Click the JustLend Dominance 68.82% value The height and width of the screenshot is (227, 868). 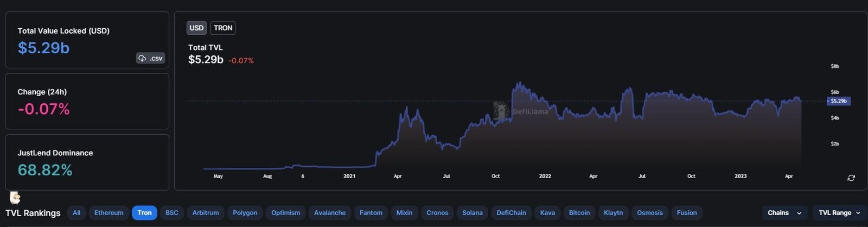pos(45,170)
